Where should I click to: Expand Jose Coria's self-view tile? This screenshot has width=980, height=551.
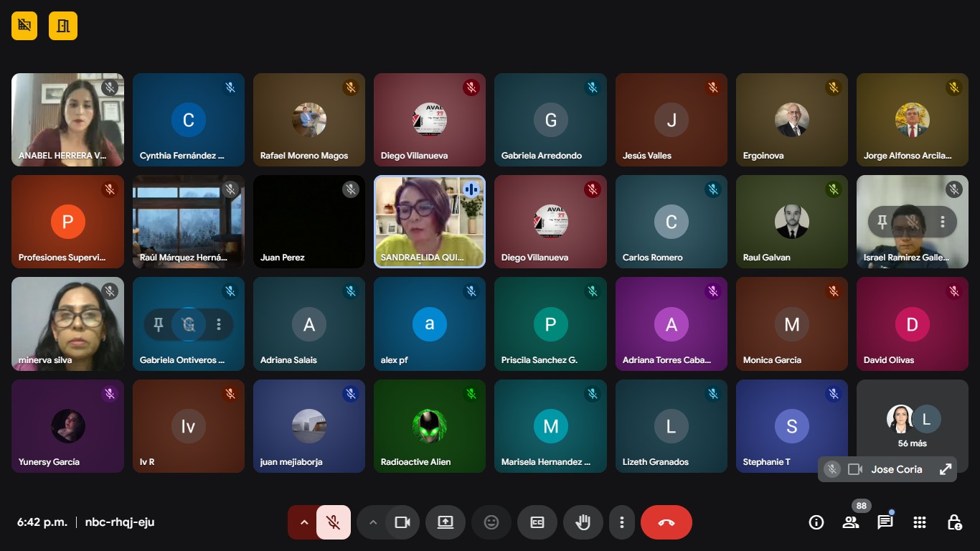946,470
